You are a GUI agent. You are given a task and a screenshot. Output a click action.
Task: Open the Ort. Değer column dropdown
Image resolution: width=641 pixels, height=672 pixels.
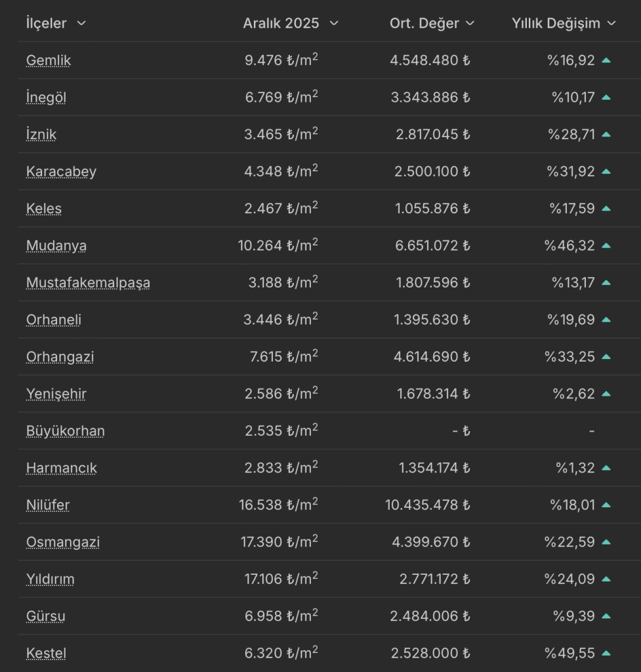click(470, 23)
